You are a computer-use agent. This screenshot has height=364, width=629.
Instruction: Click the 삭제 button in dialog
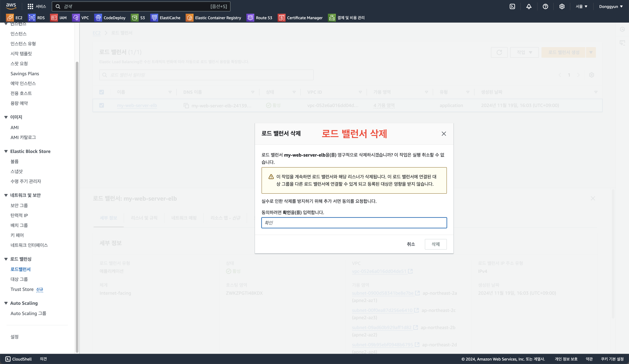pos(436,244)
